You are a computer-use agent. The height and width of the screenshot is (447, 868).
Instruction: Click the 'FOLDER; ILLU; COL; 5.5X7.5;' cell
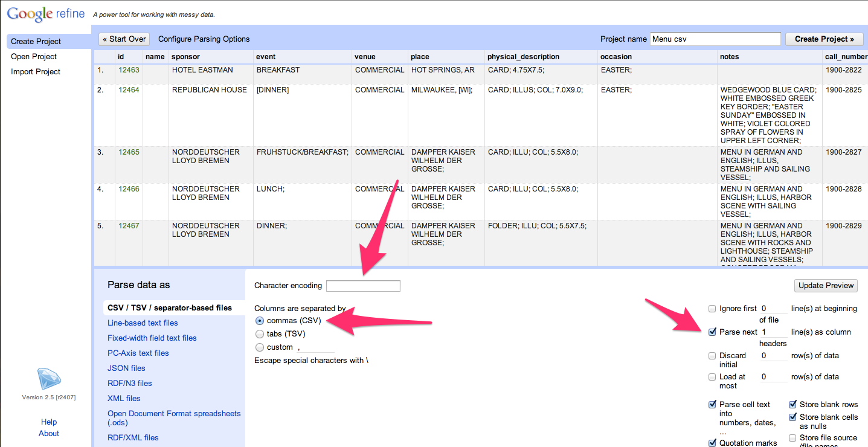(x=537, y=226)
